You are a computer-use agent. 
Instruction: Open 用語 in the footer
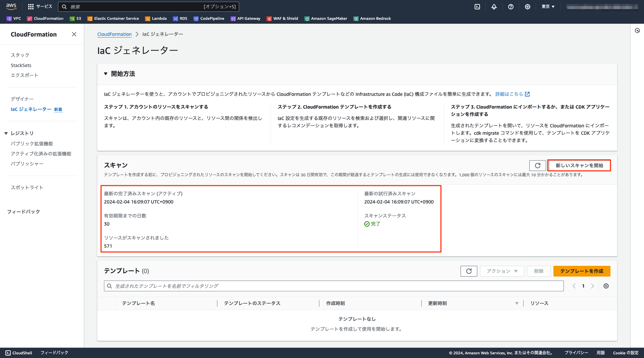click(600, 353)
